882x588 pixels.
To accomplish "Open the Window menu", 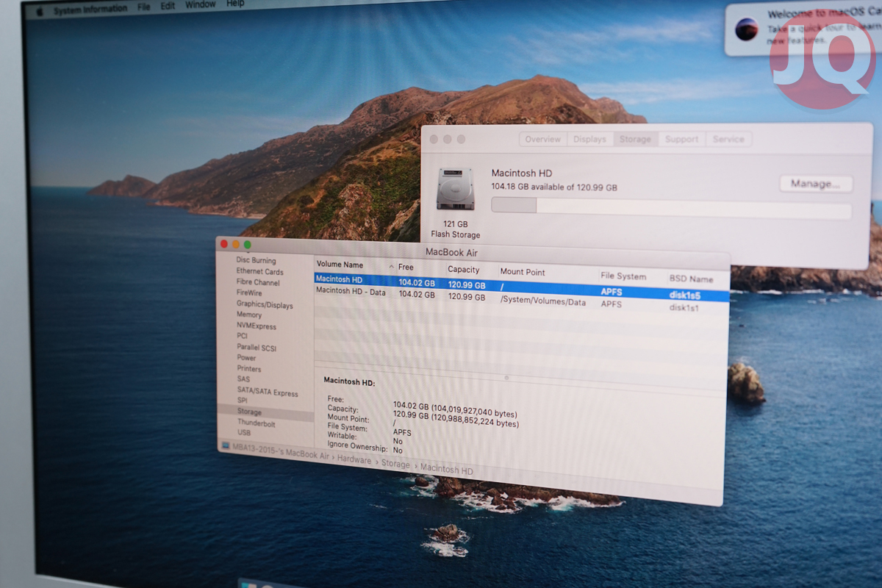I will [200, 4].
